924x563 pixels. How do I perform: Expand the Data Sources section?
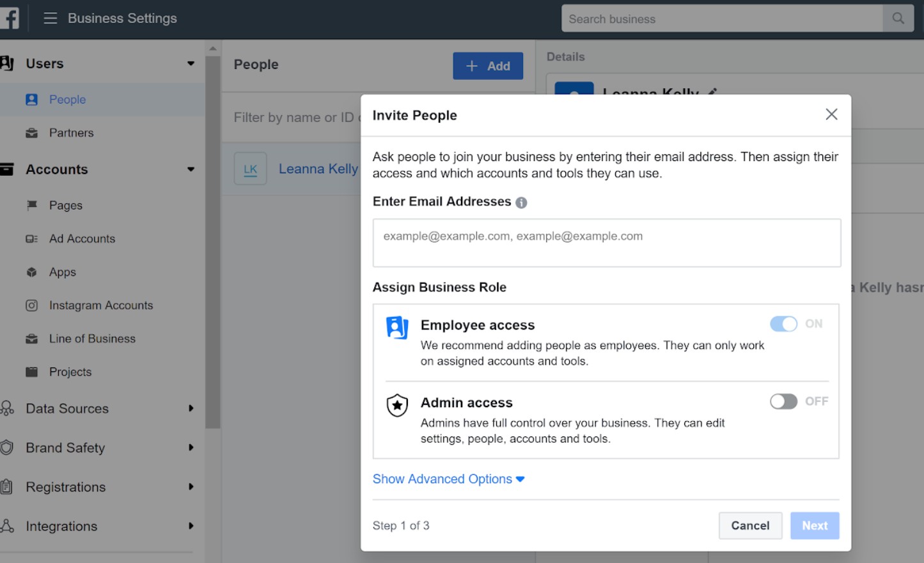[191, 408]
